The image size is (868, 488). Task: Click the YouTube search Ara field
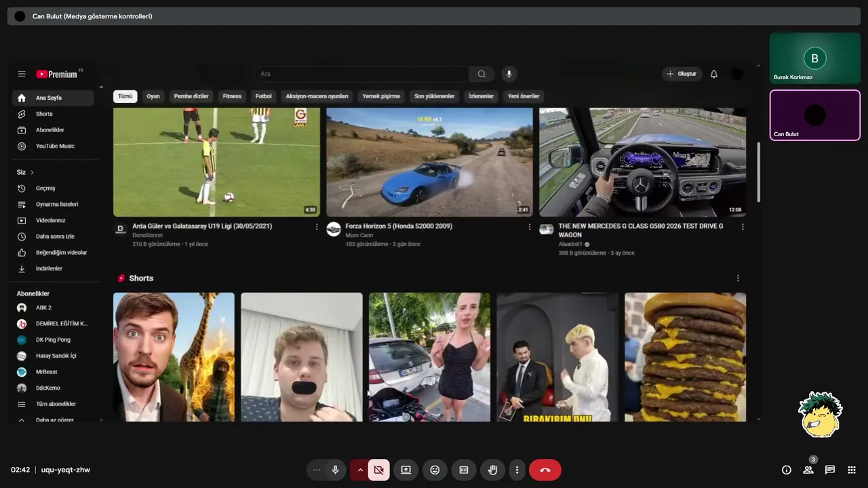pyautogui.click(x=361, y=74)
